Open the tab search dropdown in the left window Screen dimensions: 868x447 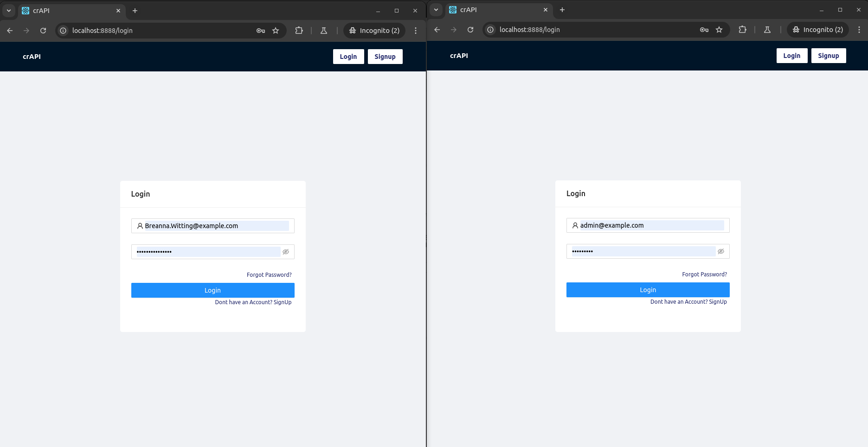tap(9, 11)
